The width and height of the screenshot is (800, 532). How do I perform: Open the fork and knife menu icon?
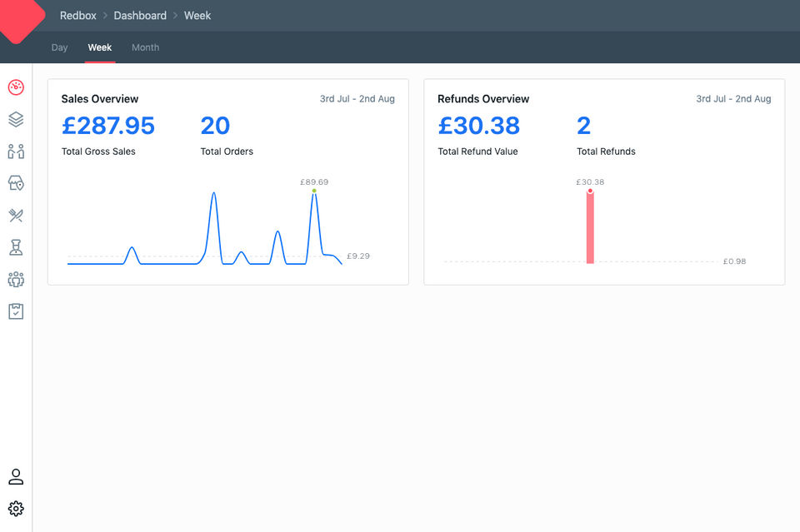[x=16, y=216]
